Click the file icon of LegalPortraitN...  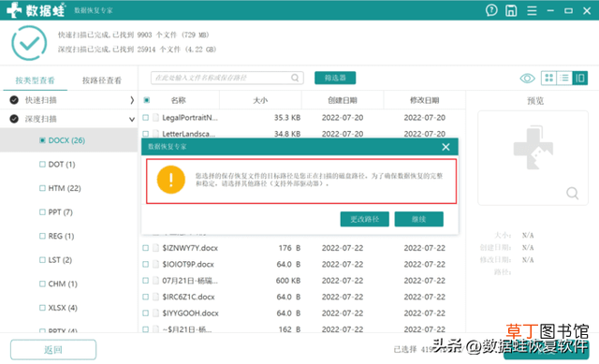(156, 117)
